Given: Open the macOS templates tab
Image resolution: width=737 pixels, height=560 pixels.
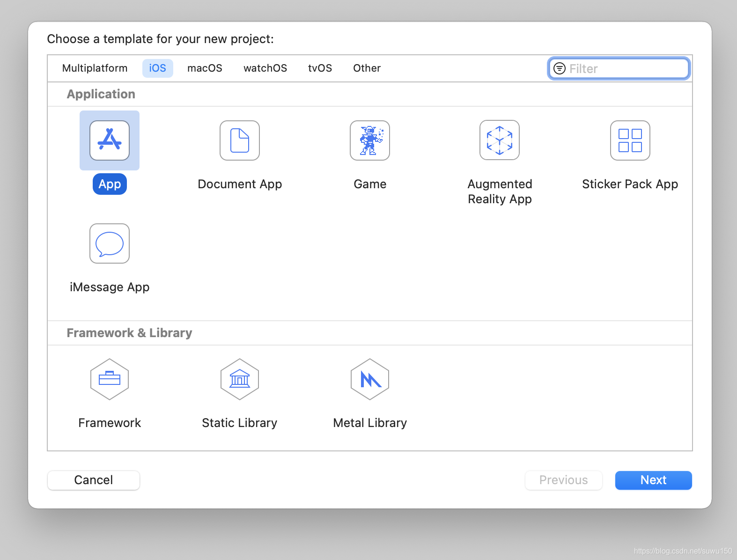Looking at the screenshot, I should point(205,68).
